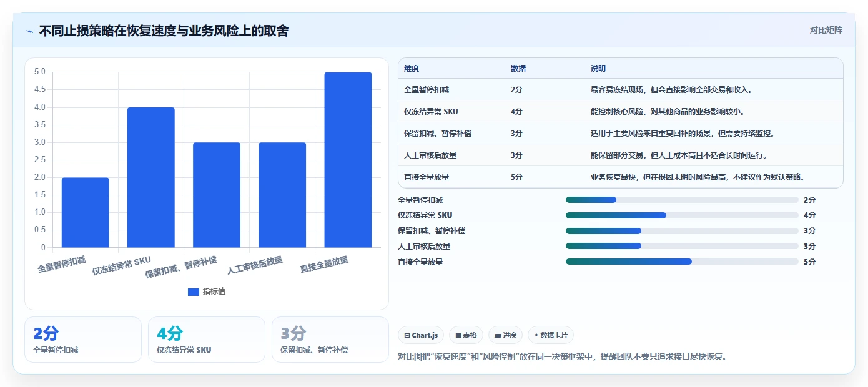Open the 3分 保留扣减、暂停补偿 stat card
The image size is (868, 387).
click(x=330, y=340)
